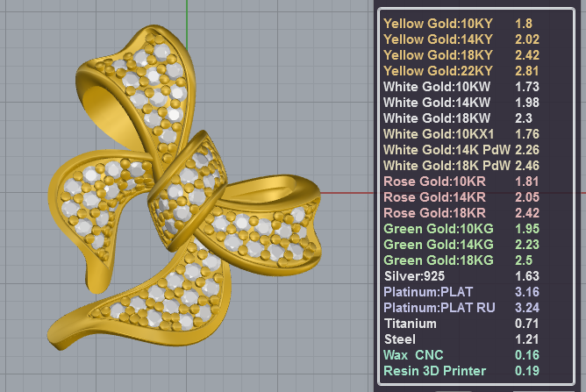
Task: Select the 2.05 weight value
Action: tap(527, 197)
